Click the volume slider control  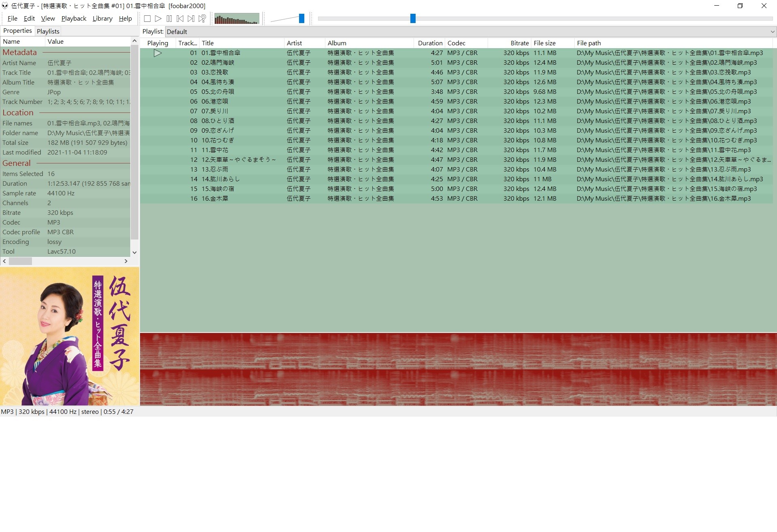(x=301, y=19)
